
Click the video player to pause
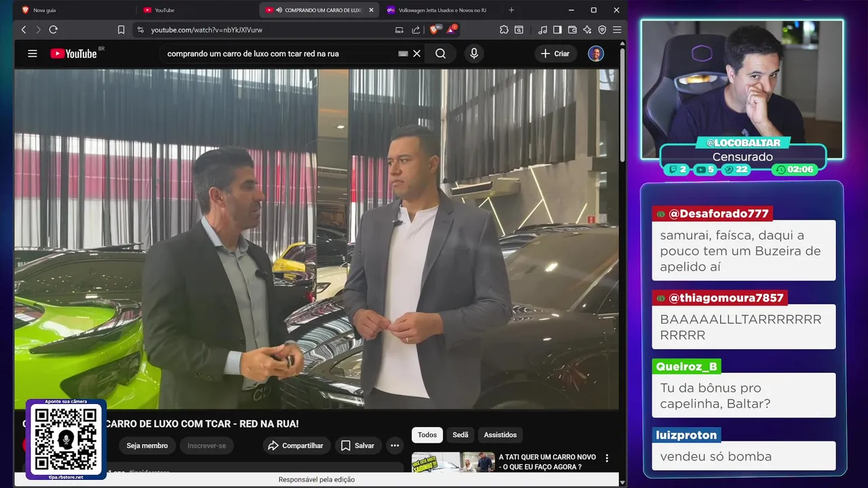point(317,239)
